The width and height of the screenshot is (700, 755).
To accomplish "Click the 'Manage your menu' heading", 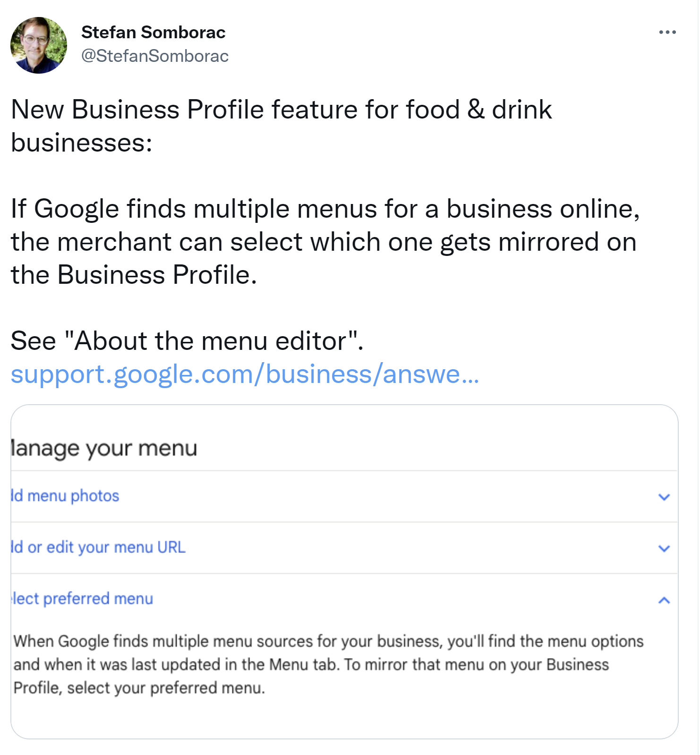I will (104, 448).
